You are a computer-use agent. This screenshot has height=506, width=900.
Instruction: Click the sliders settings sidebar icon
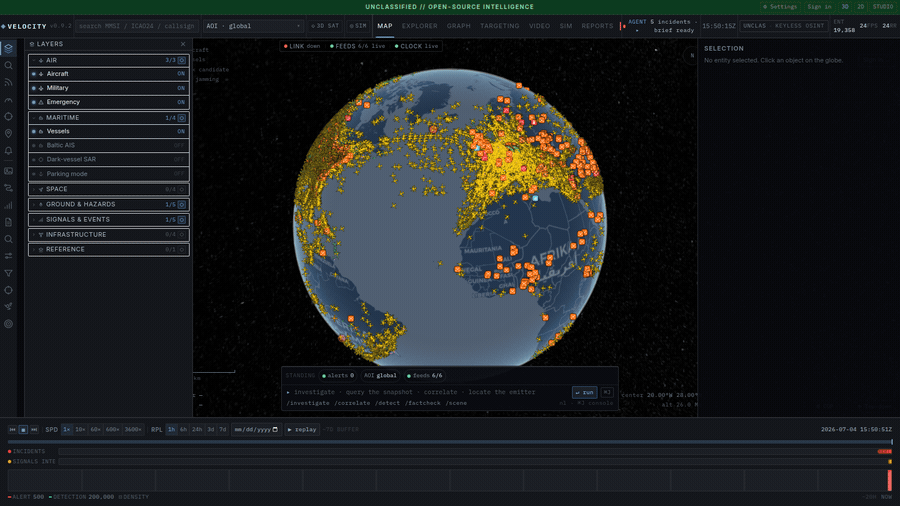point(9,256)
